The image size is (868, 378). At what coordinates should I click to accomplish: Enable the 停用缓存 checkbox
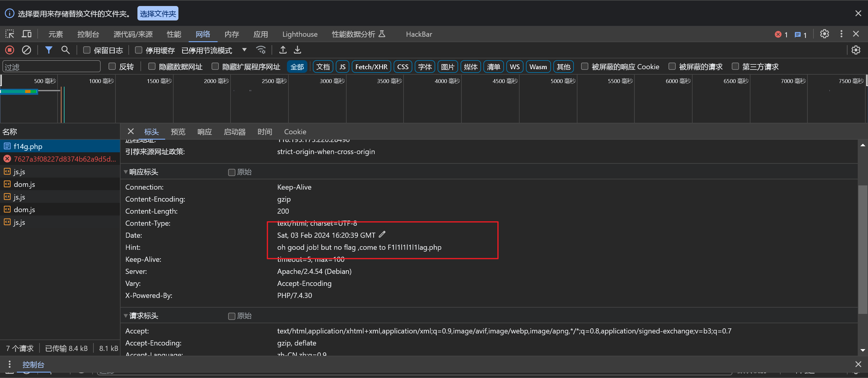[x=138, y=50]
